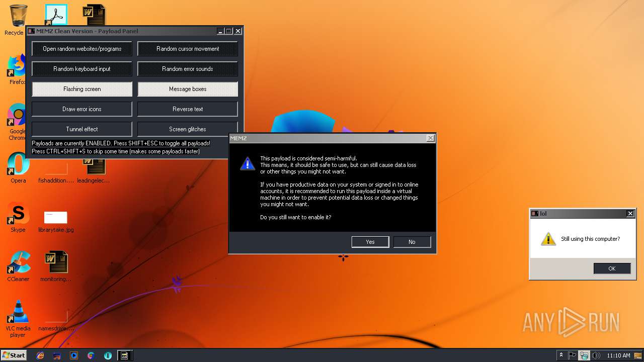Toggle Open random websites/programs payload
Screen dimensions: 644x362
[x=82, y=49]
